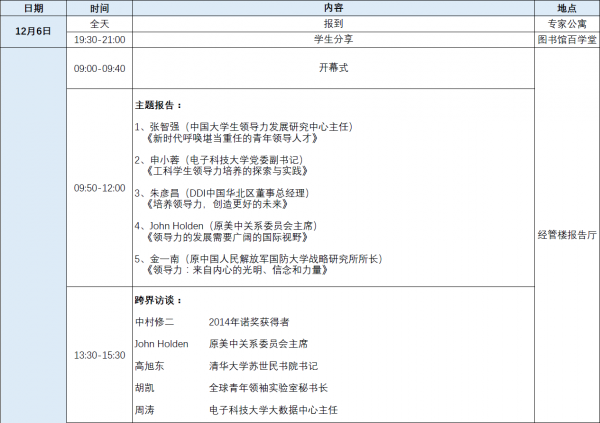Select the 09:00-09:40 time cell
Image resolution: width=600 pixels, height=423 pixels.
(x=99, y=69)
